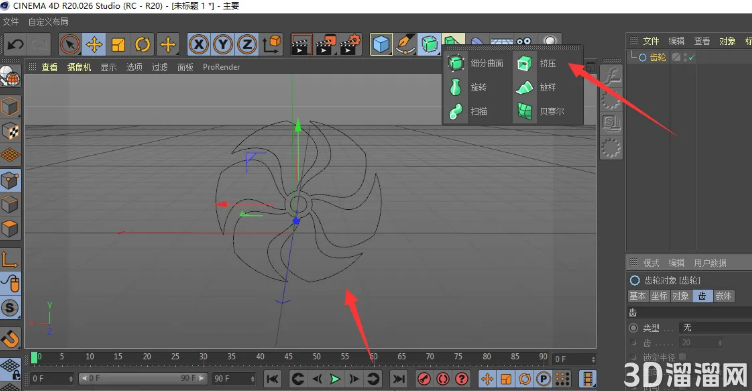Choose 细分曲面 from generator popup

pyautogui.click(x=476, y=63)
